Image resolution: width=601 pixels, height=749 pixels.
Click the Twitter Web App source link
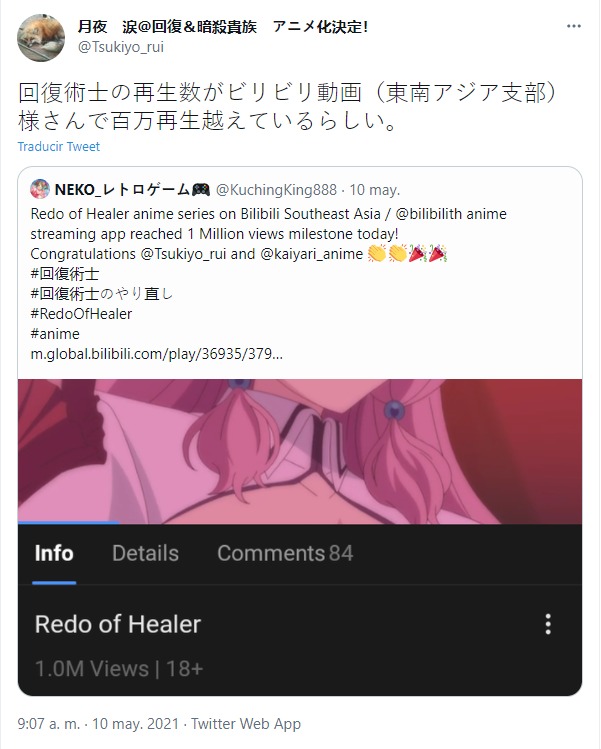pos(246,724)
